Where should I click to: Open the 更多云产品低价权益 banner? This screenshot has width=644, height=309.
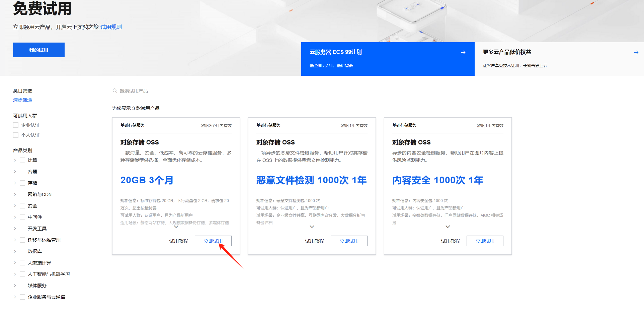click(x=559, y=59)
